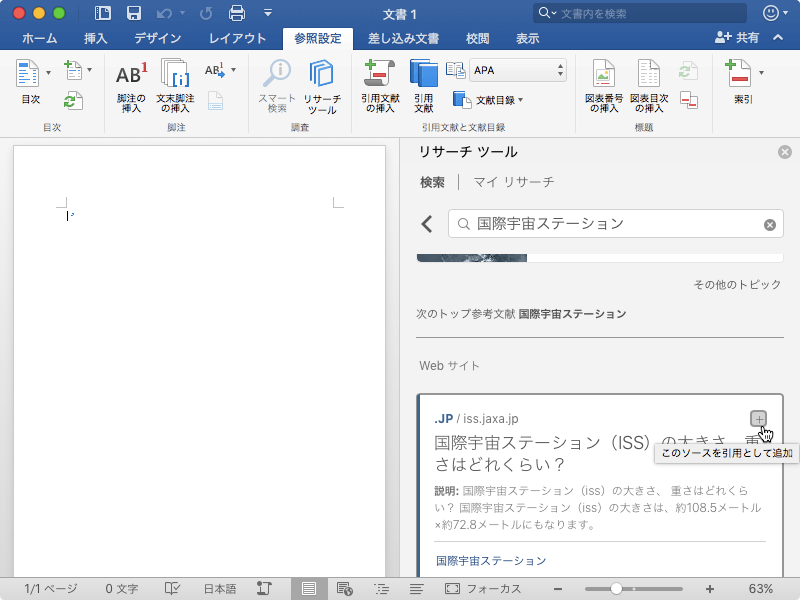Open the 挿入 tab
Image resolution: width=800 pixels, height=600 pixels.
95,38
